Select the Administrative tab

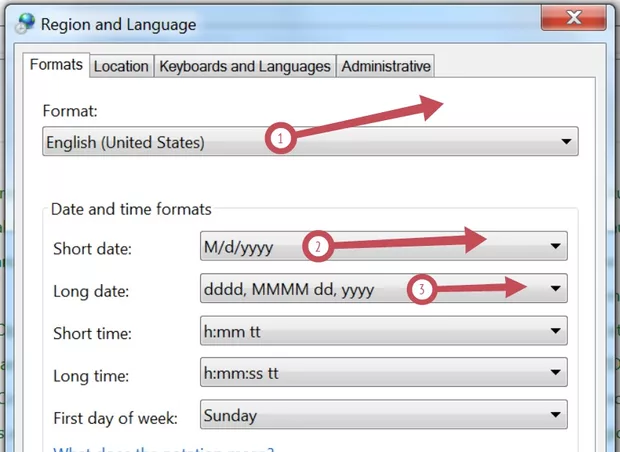pyautogui.click(x=386, y=67)
